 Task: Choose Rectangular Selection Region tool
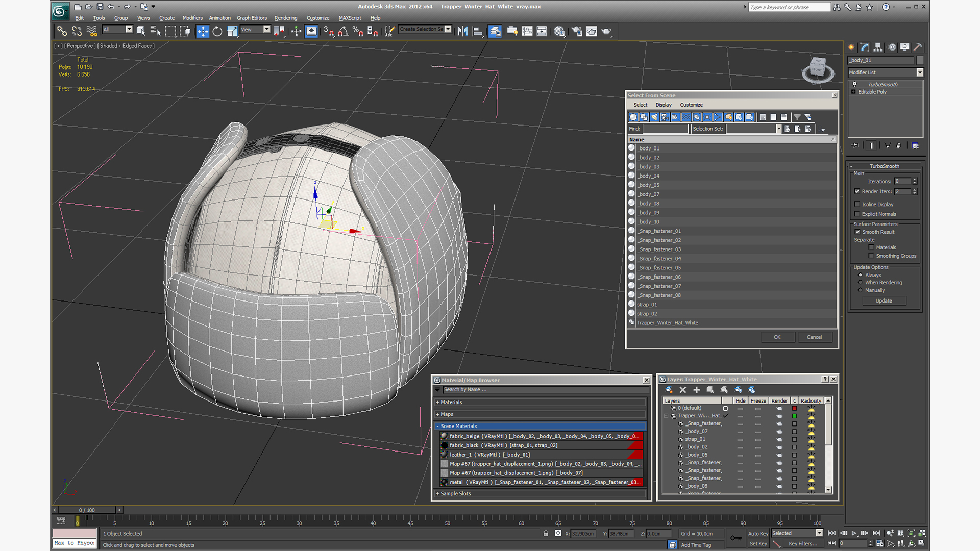coord(170,31)
